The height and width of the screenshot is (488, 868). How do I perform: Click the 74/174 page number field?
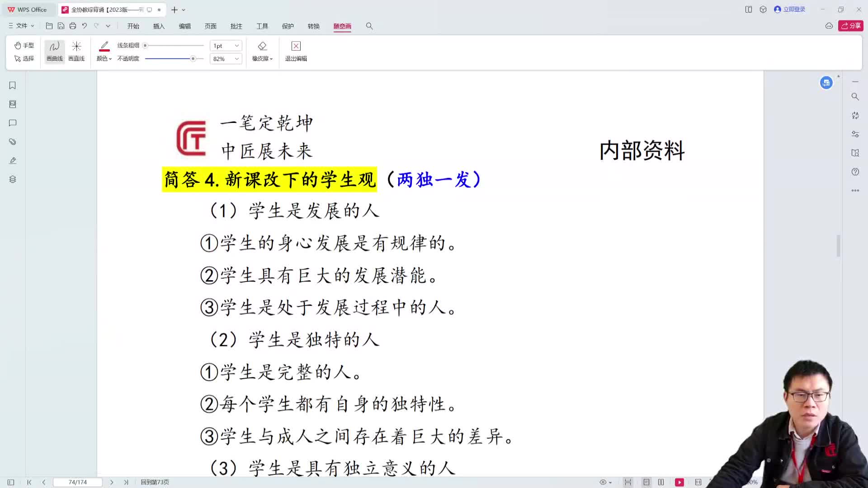click(x=78, y=482)
